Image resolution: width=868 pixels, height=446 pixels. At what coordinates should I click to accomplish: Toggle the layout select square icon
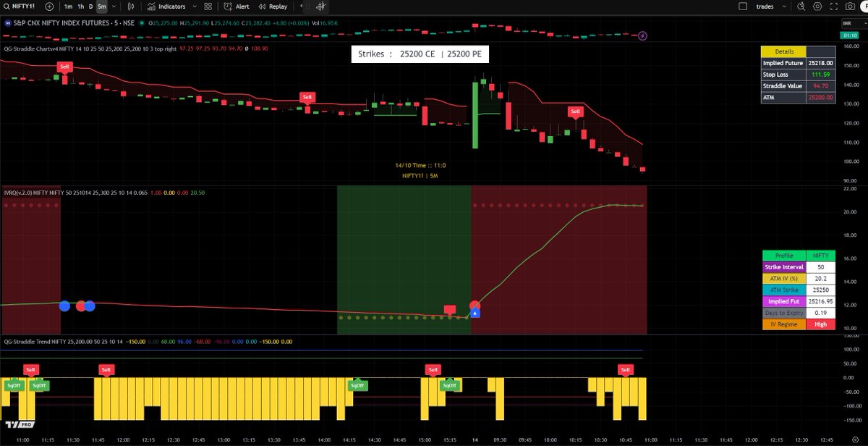click(742, 7)
